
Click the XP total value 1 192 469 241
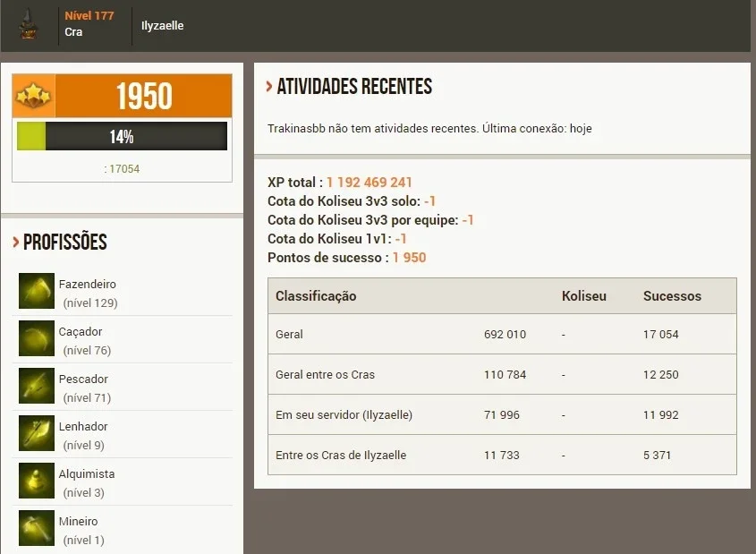point(370,183)
